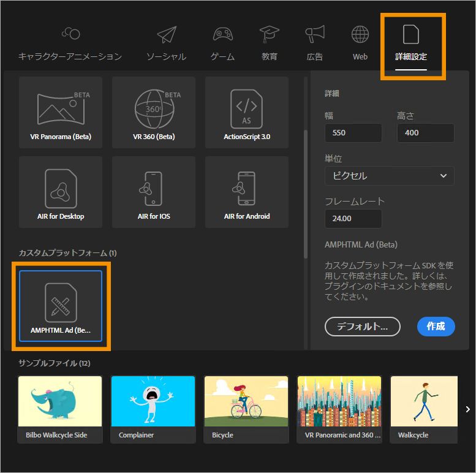Image resolution: width=476 pixels, height=473 pixels.
Task: Choose the VR Panorama (Beta) preset
Action: [x=61, y=112]
